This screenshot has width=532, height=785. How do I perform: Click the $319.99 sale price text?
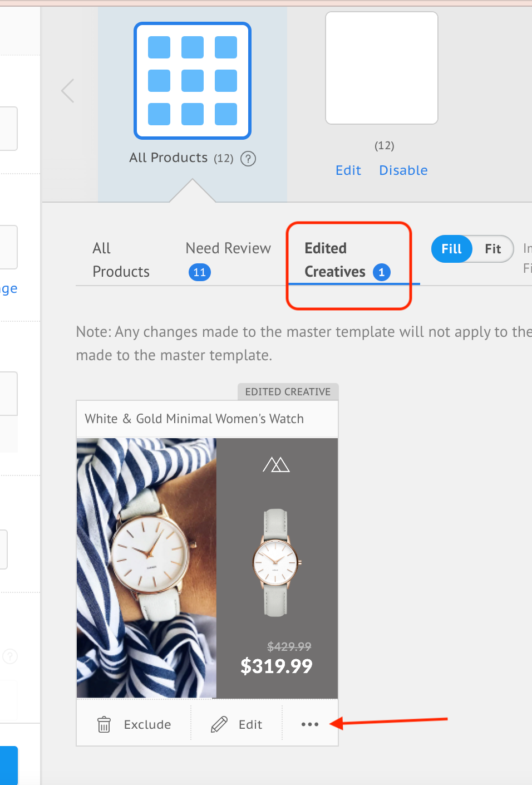(277, 666)
